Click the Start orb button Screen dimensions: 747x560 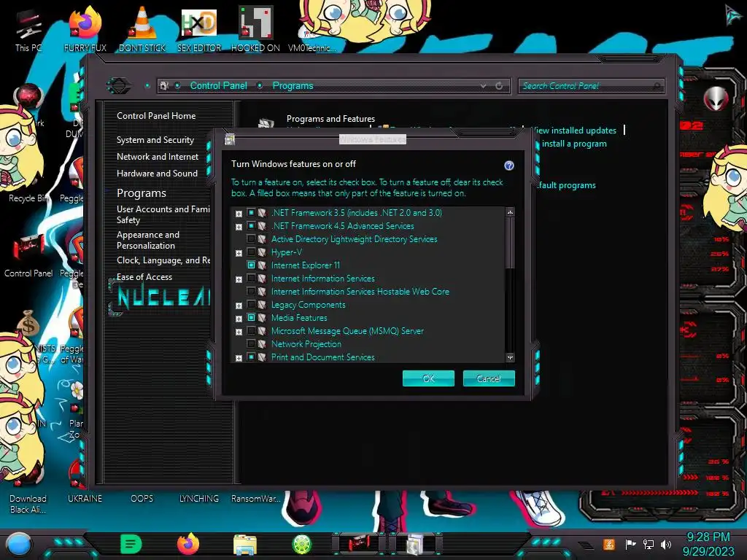[19, 544]
